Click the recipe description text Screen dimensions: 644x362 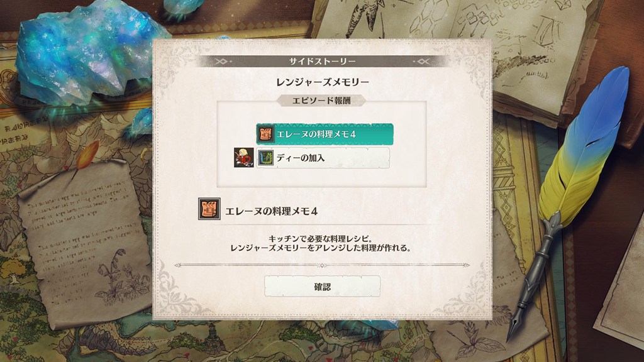[x=321, y=243]
